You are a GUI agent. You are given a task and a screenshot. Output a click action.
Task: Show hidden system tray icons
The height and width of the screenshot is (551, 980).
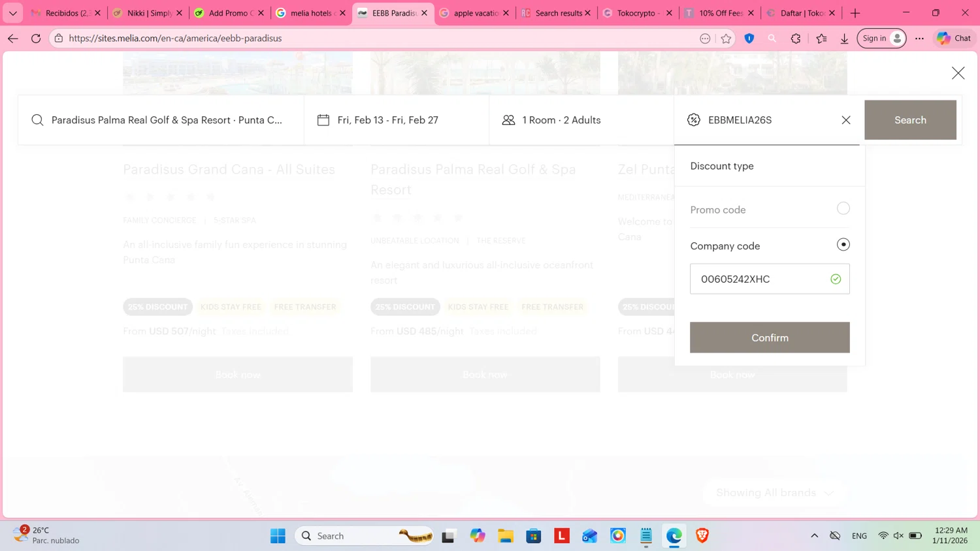[x=814, y=536]
